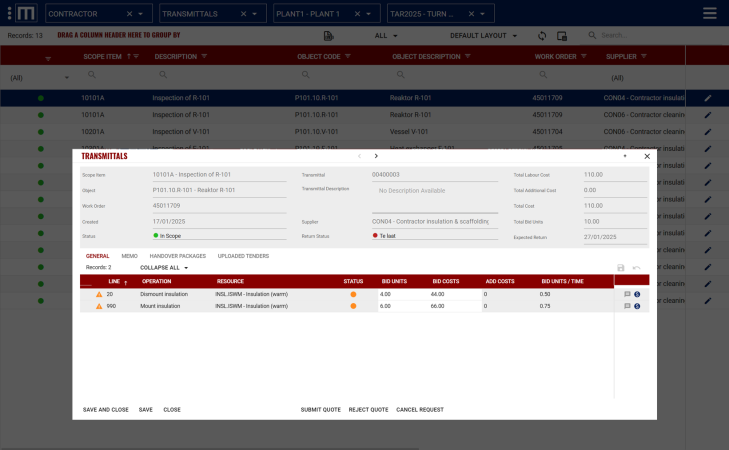Click orange status dot for Mount insulation
The image size is (729, 450).
click(x=353, y=306)
